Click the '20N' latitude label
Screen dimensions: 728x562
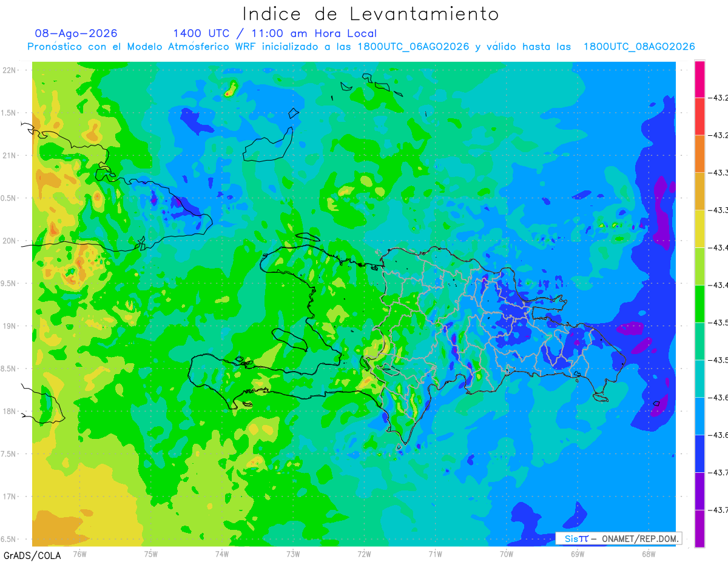click(x=10, y=241)
